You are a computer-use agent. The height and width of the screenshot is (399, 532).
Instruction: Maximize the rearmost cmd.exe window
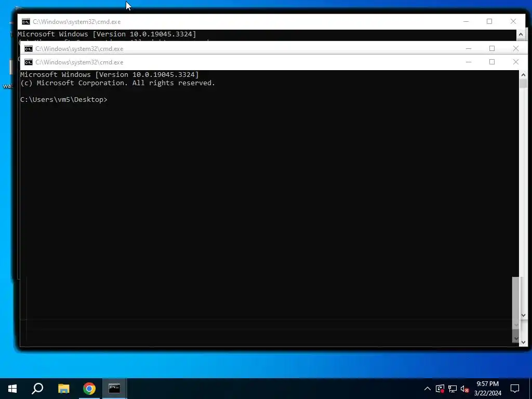click(x=489, y=21)
